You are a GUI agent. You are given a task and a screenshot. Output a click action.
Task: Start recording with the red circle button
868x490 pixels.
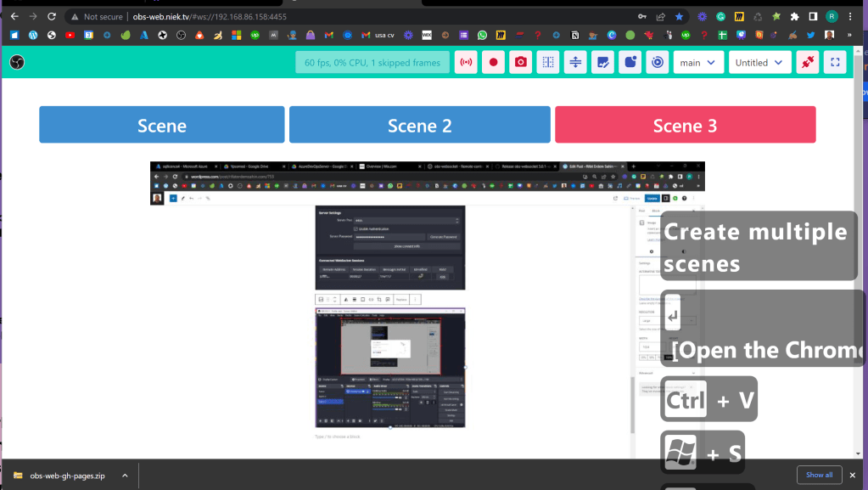[x=493, y=63]
